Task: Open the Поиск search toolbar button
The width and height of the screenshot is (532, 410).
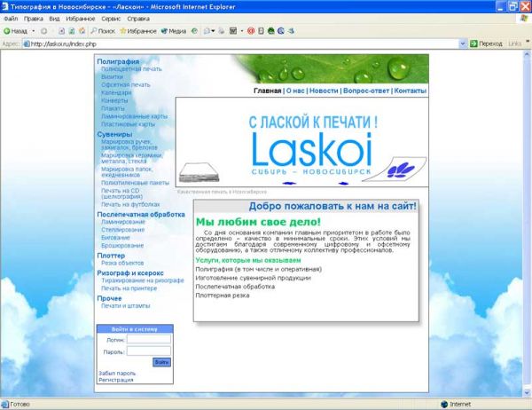Action: click(103, 31)
